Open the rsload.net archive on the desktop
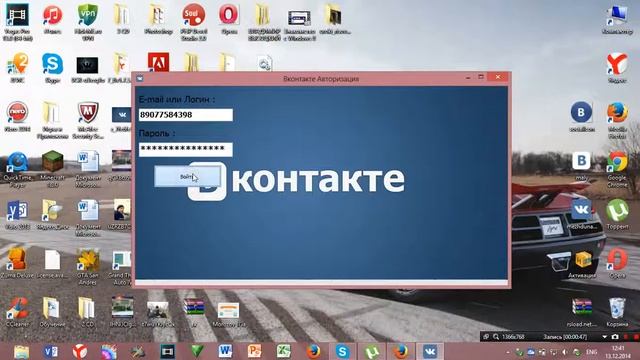 [582, 312]
